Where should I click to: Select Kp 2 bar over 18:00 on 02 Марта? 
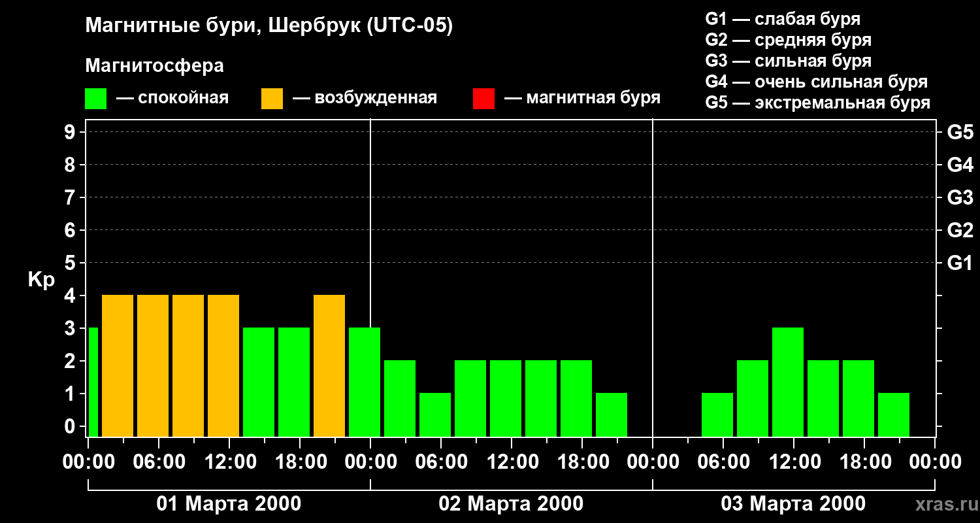(x=576, y=398)
